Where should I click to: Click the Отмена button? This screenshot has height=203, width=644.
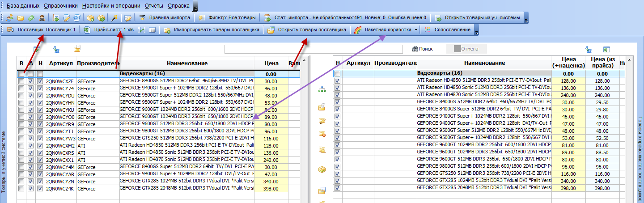tap(466, 49)
